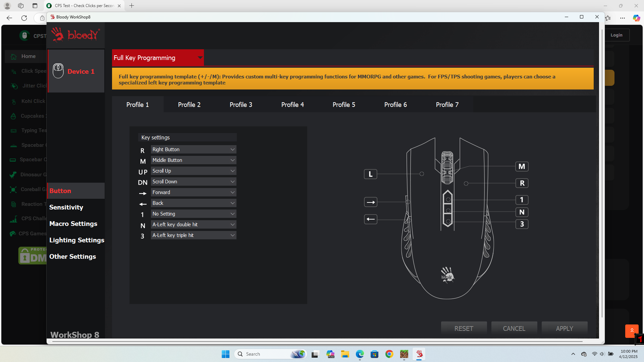Click the CANCEL button
The width and height of the screenshot is (644, 362).
[514, 328]
